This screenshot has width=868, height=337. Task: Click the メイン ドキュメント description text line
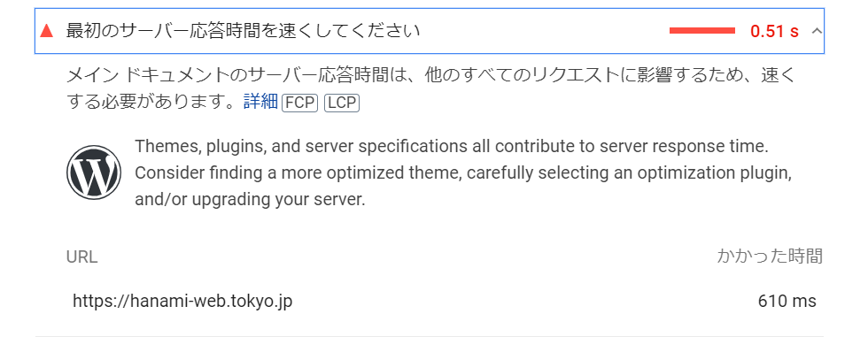coord(430,76)
